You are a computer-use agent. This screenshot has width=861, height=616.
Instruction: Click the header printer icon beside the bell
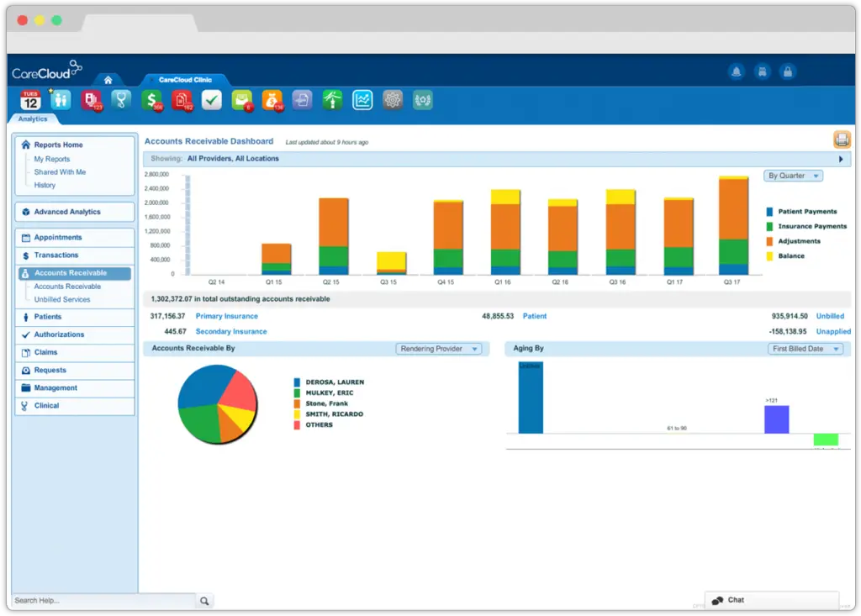tap(762, 72)
